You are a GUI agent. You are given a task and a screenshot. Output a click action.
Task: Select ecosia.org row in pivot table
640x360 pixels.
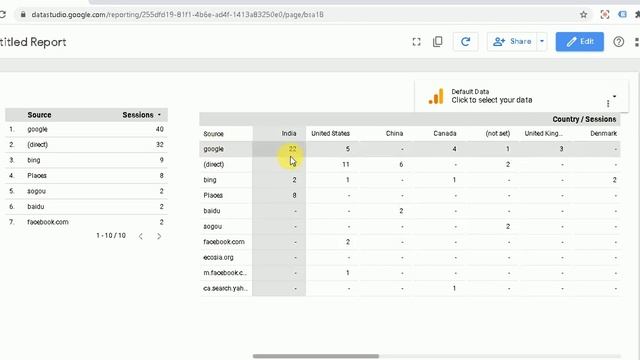pos(410,258)
